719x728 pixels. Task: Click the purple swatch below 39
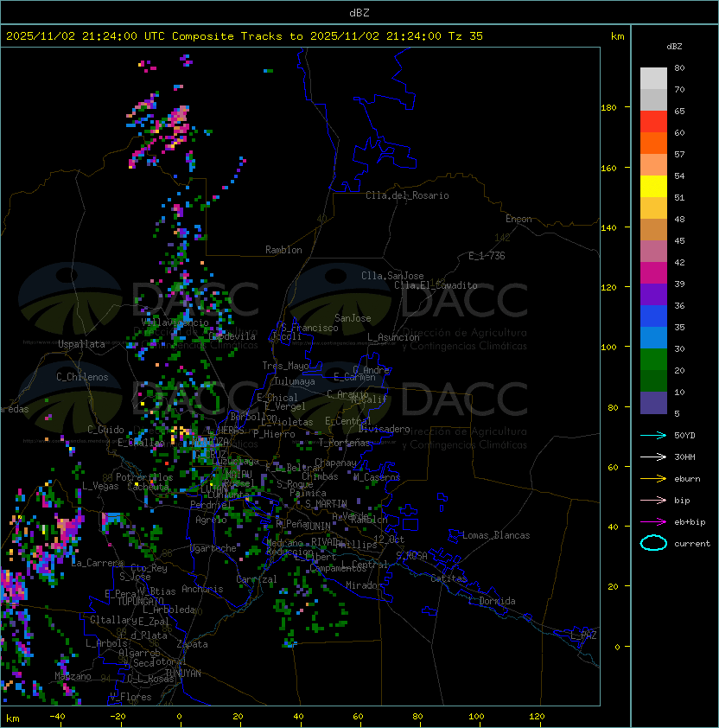(653, 294)
